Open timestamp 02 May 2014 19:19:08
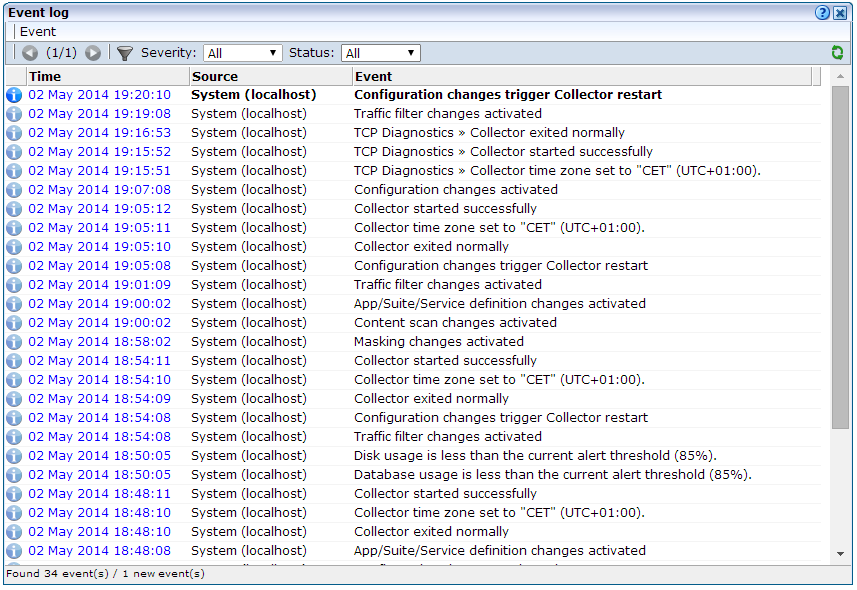The height and width of the screenshot is (590, 857). [x=99, y=114]
